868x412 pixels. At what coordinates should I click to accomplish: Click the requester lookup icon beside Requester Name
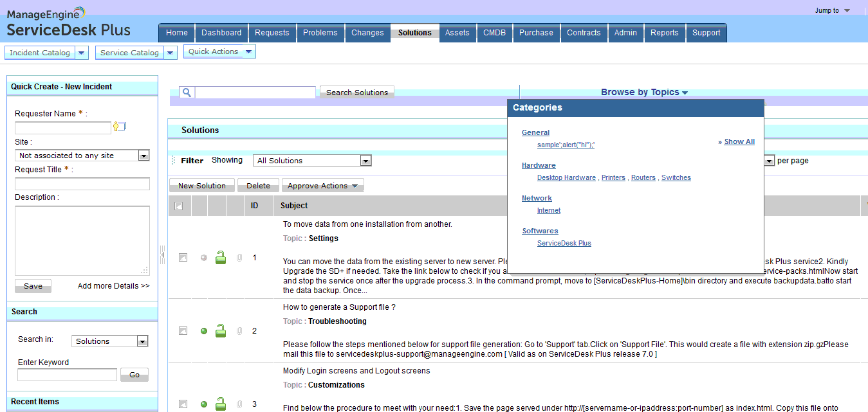tap(120, 127)
